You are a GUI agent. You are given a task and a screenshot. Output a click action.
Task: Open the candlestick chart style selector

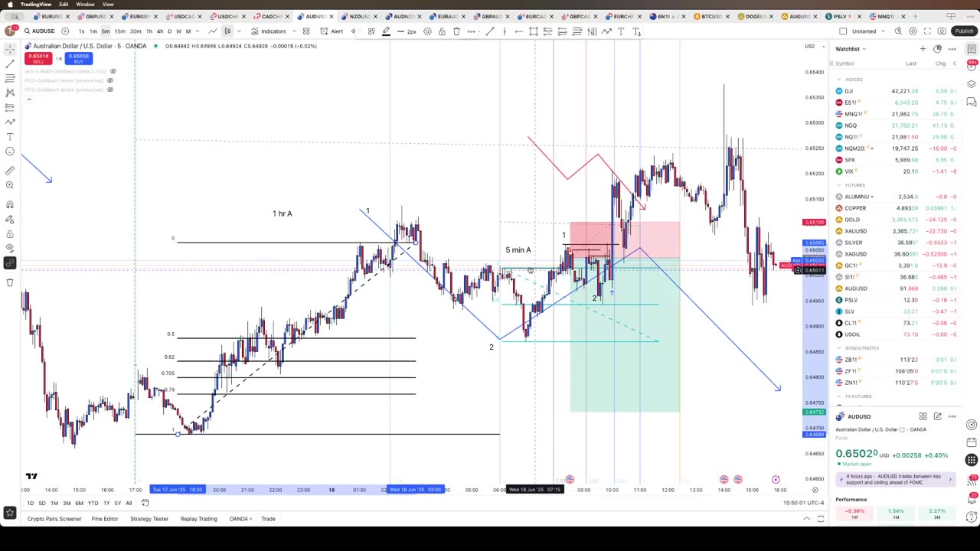pos(227,31)
